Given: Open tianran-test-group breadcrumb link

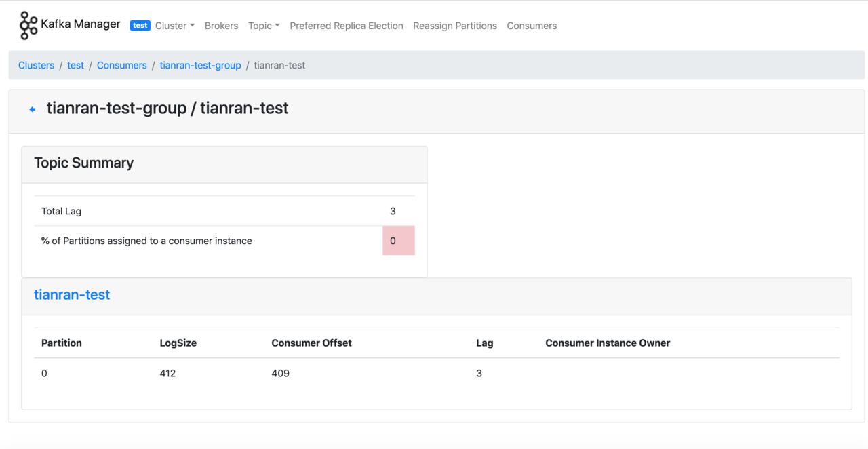Looking at the screenshot, I should (x=200, y=65).
